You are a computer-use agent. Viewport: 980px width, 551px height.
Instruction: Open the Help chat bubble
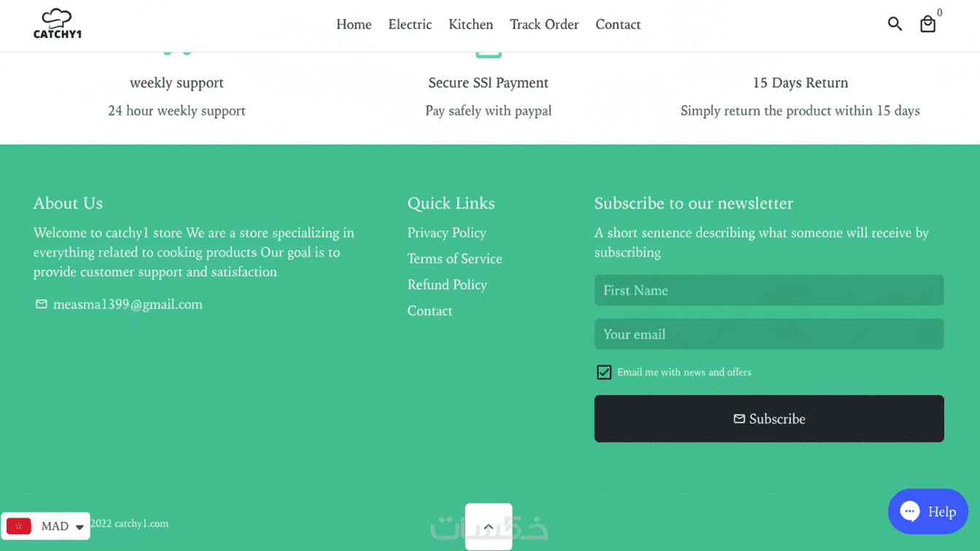coord(927,511)
